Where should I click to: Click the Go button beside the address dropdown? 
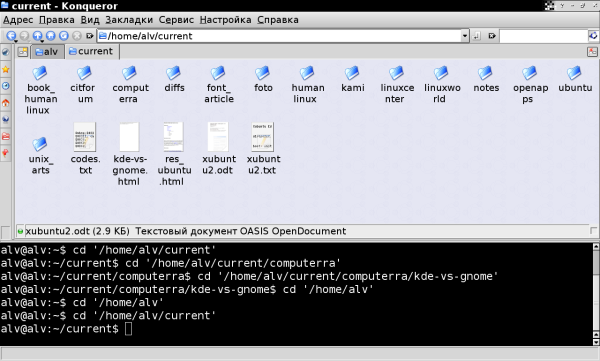pos(476,36)
